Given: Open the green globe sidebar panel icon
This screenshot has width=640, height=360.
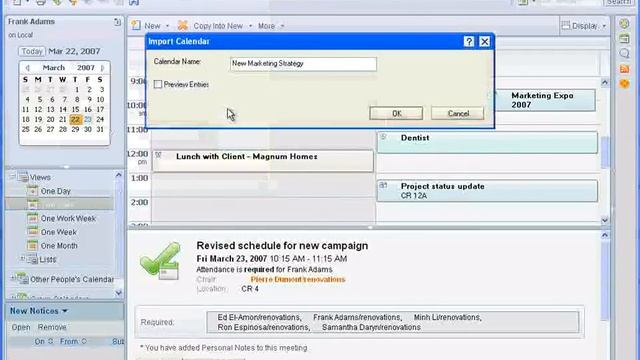Looking at the screenshot, I should [624, 23].
